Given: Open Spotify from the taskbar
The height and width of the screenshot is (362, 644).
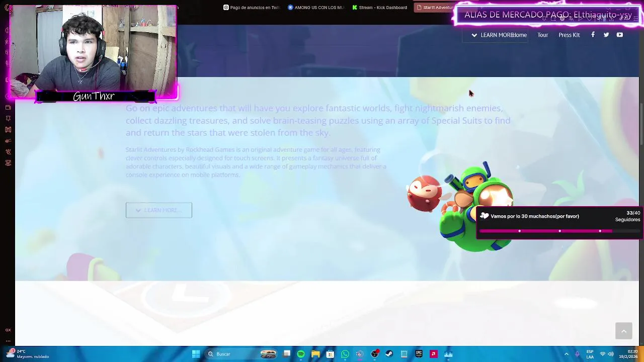Looking at the screenshot, I should pyautogui.click(x=301, y=354).
